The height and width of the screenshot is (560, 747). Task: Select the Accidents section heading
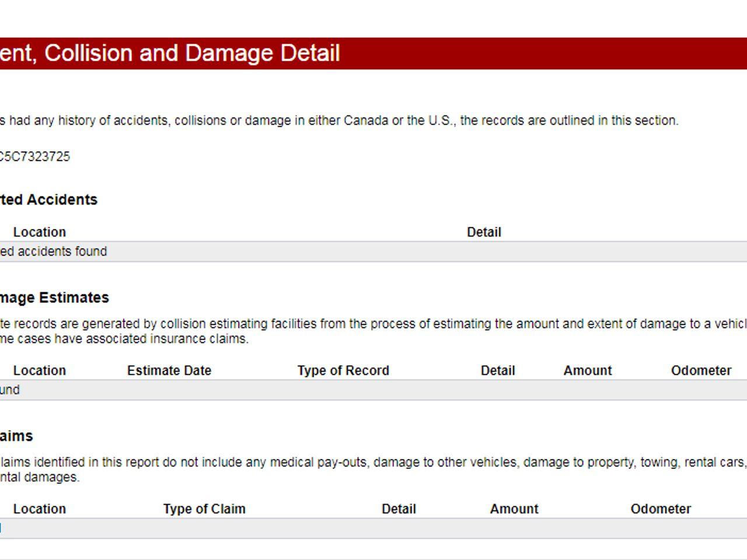[48, 199]
